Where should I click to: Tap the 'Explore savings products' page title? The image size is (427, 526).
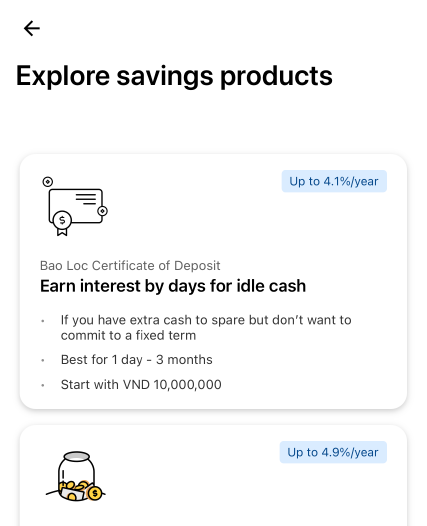coord(174,76)
